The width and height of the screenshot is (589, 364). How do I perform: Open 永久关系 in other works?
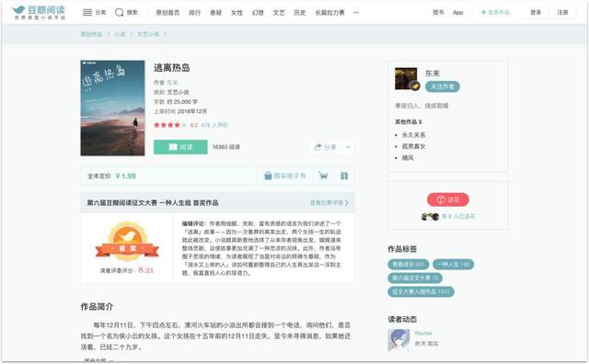pyautogui.click(x=413, y=135)
